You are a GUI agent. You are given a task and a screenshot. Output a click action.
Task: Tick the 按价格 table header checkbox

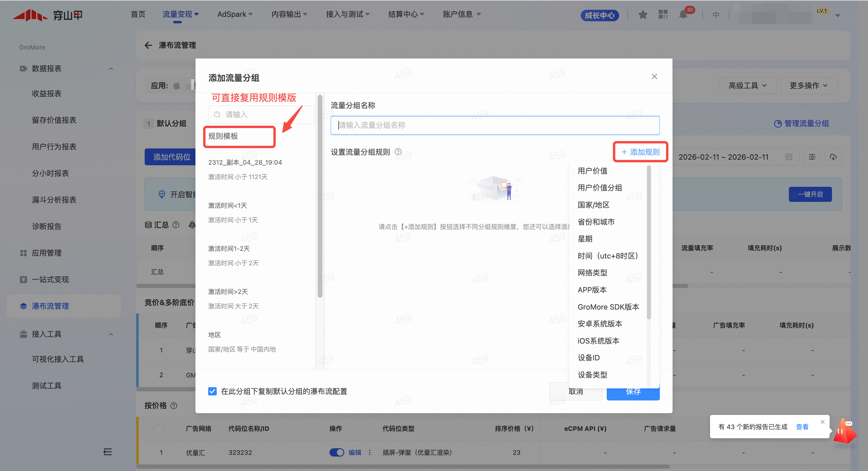(x=159, y=429)
